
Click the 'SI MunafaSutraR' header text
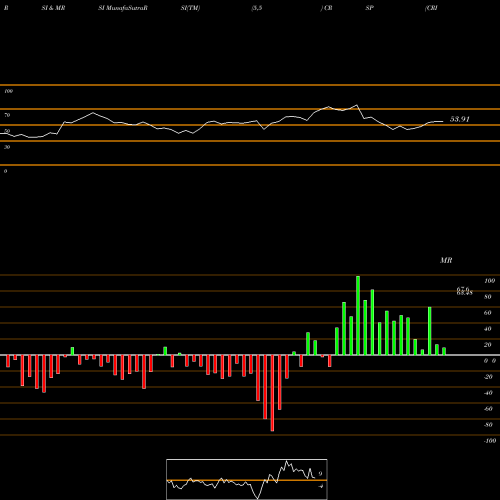123,8
